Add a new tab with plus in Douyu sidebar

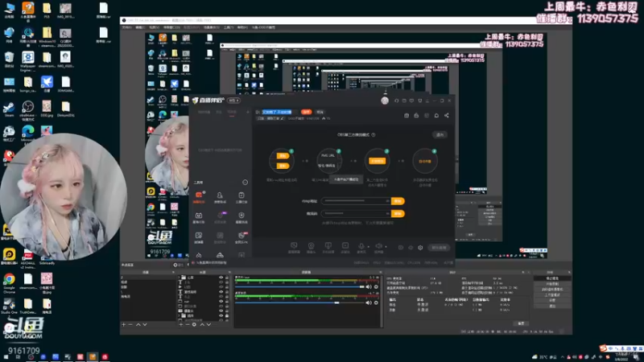[248, 112]
